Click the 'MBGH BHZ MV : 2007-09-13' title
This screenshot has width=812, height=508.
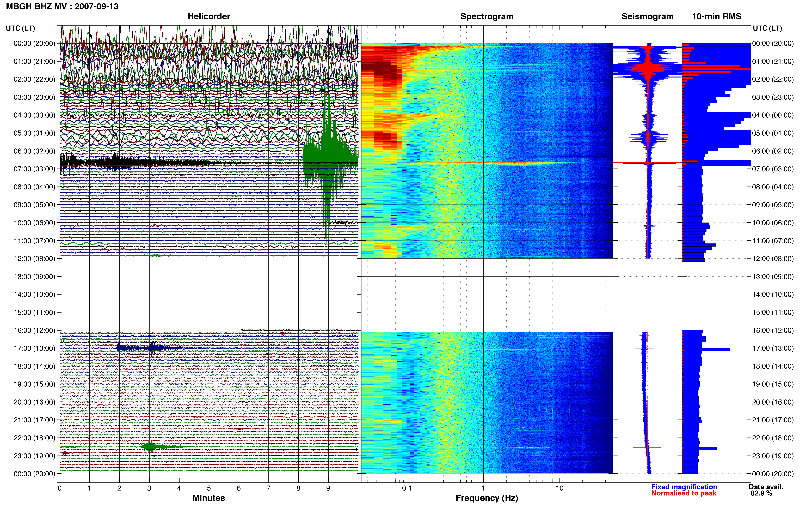[x=62, y=6]
